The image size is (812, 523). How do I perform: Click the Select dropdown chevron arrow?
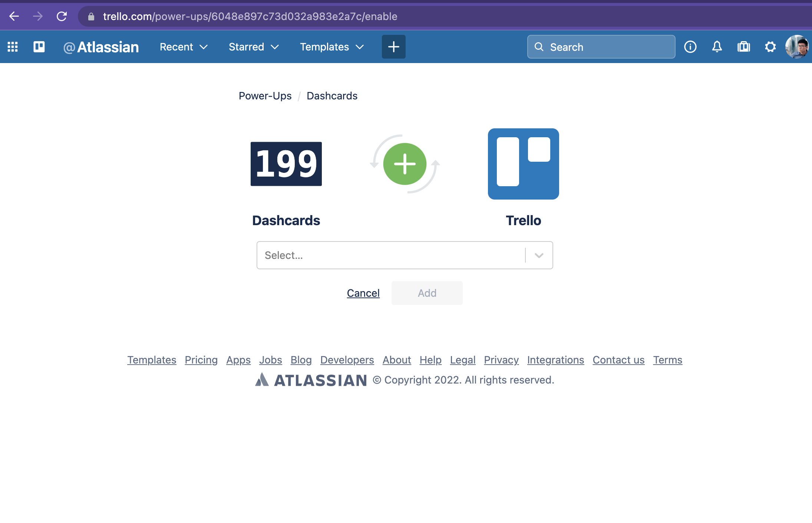[539, 255]
